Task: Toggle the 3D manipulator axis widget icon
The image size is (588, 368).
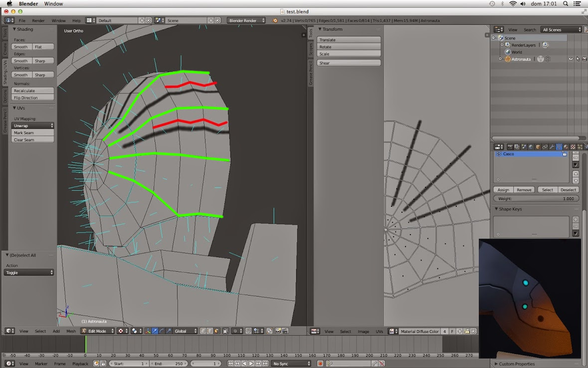Action: point(148,331)
